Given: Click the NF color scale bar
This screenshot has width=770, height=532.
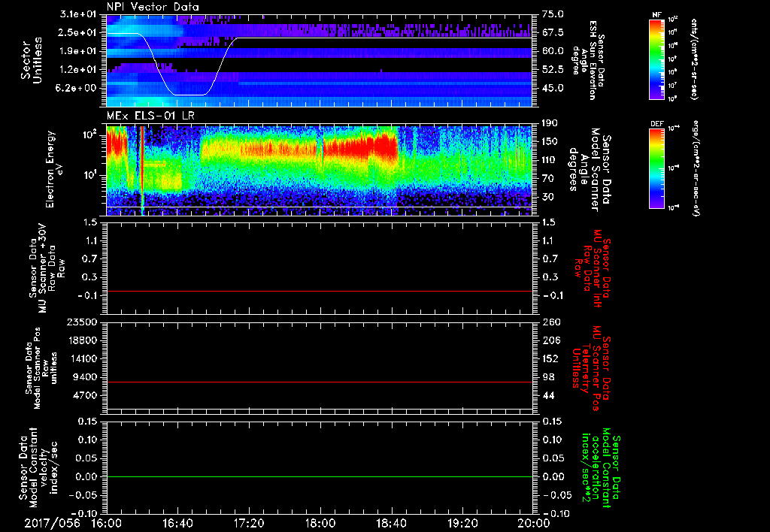Looking at the screenshot, I should point(656,59).
